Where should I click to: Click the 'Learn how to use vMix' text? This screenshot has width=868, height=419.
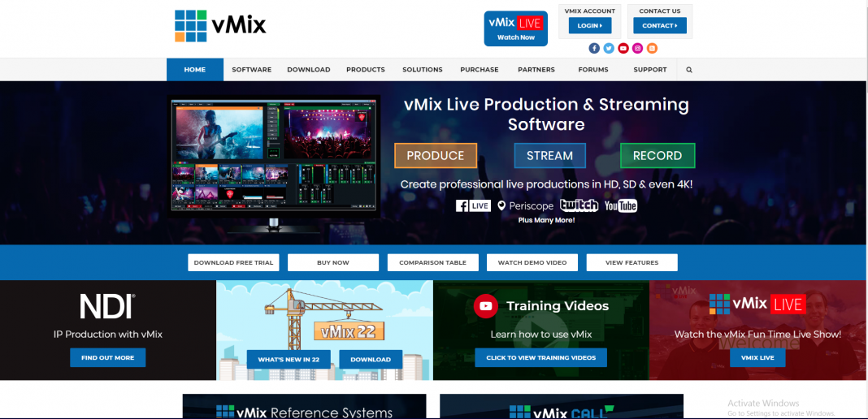click(x=540, y=335)
